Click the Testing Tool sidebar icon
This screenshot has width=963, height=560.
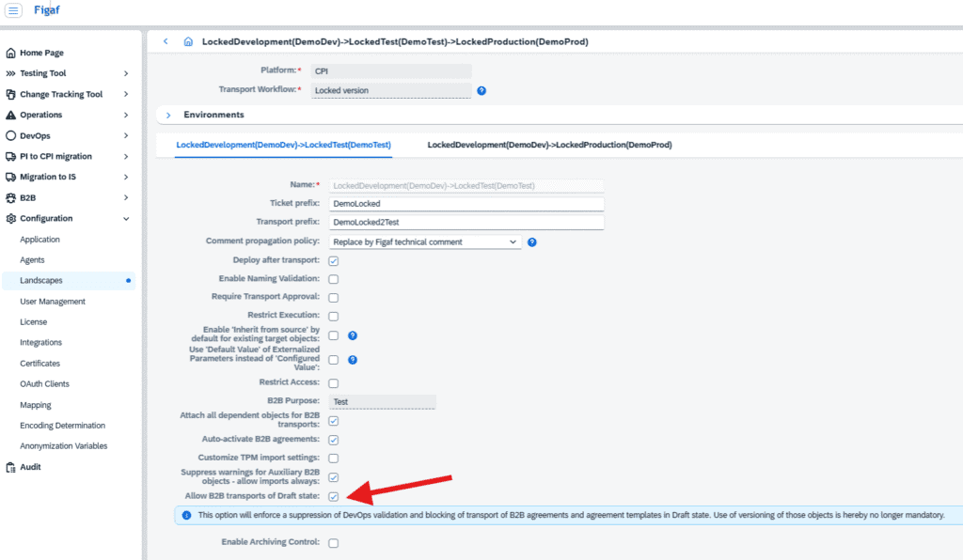(x=10, y=73)
